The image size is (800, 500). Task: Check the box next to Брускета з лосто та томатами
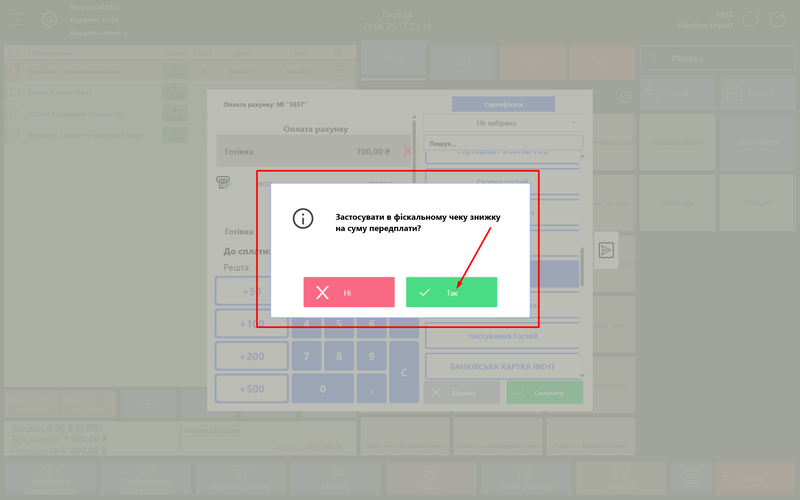(14, 135)
